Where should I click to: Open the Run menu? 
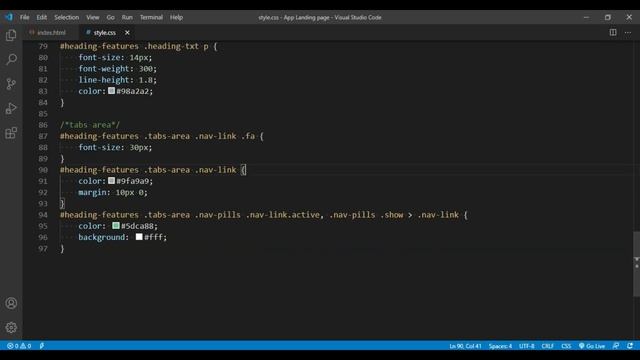coord(127,17)
